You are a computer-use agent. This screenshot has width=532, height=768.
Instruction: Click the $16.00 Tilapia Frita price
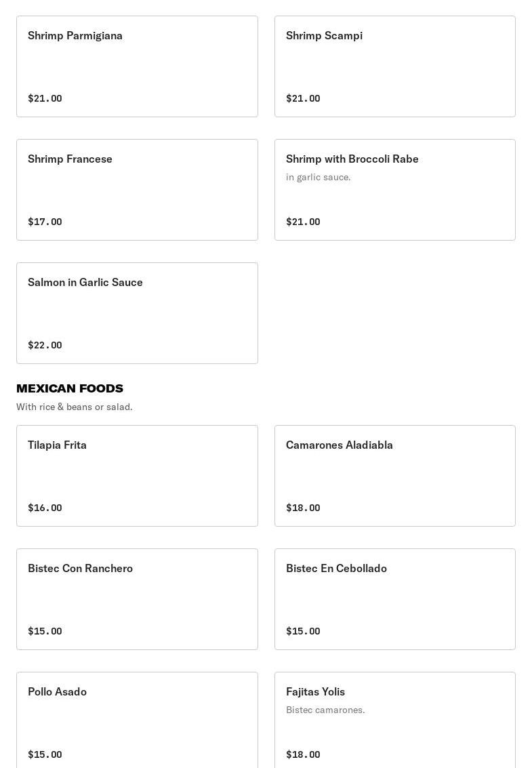(45, 508)
